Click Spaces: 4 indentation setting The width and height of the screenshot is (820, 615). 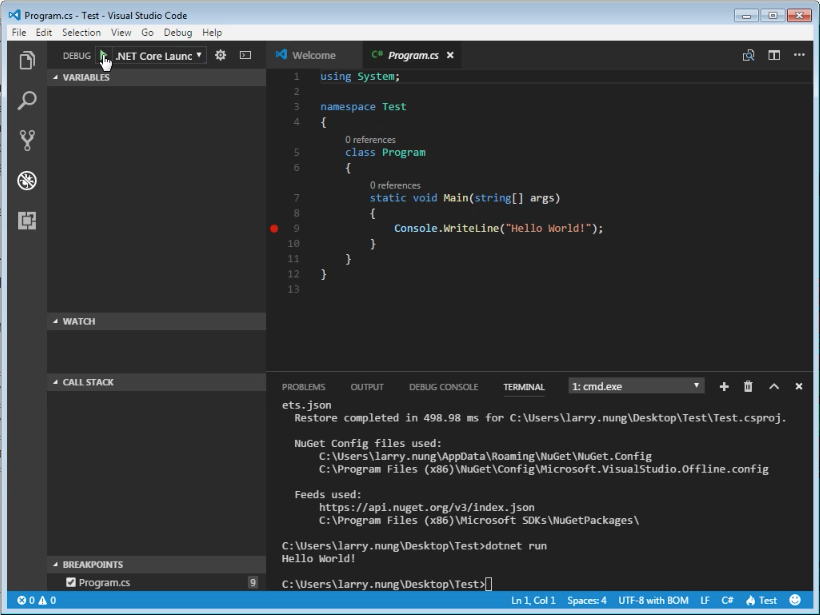point(587,600)
